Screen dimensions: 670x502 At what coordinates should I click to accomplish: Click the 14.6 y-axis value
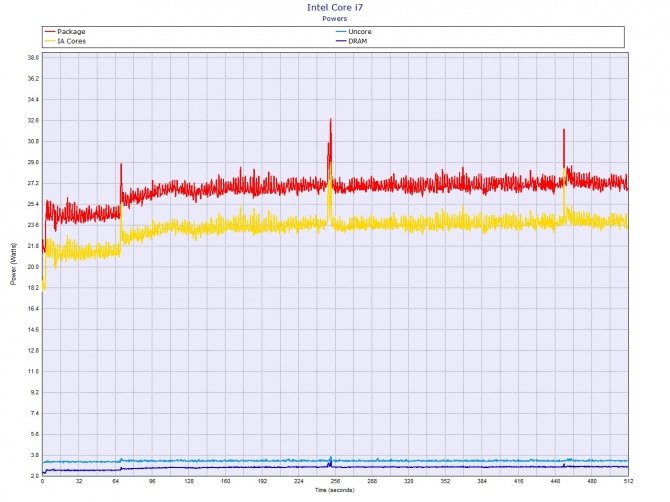point(33,329)
